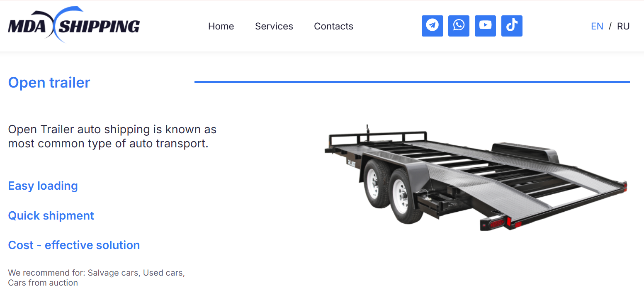Screen dimensions: 644x308
Task: Open the Telegram social icon
Action: pos(433,26)
